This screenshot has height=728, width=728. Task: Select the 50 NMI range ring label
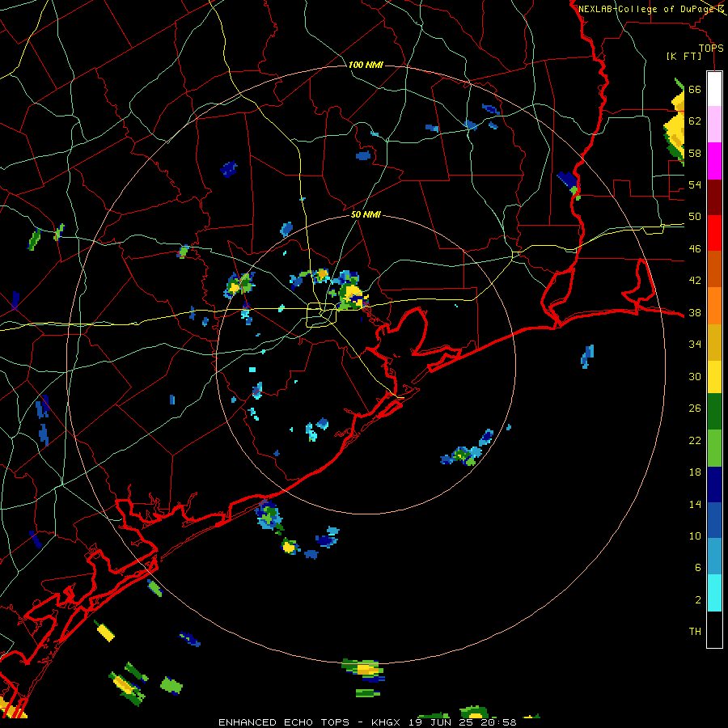coord(366,214)
